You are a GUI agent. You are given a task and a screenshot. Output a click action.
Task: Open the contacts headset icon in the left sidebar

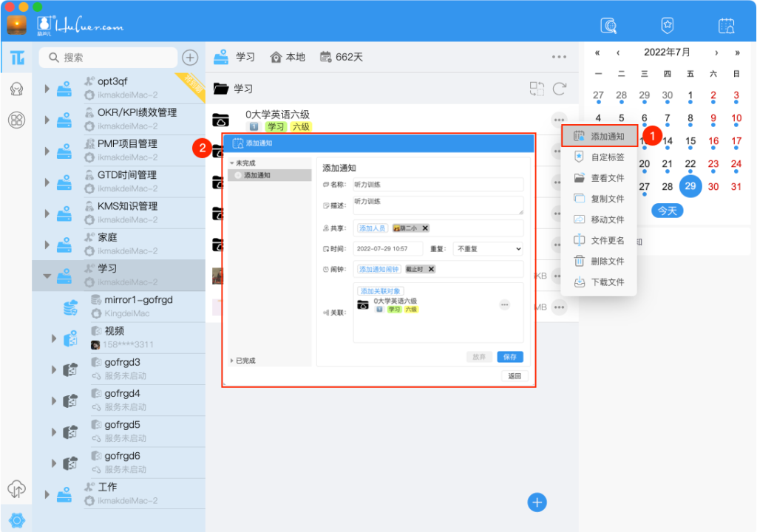coord(17,89)
